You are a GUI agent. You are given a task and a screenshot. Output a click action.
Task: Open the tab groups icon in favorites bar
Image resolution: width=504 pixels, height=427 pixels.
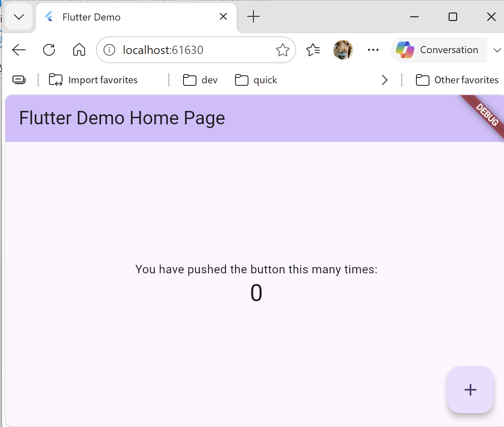[x=19, y=80]
